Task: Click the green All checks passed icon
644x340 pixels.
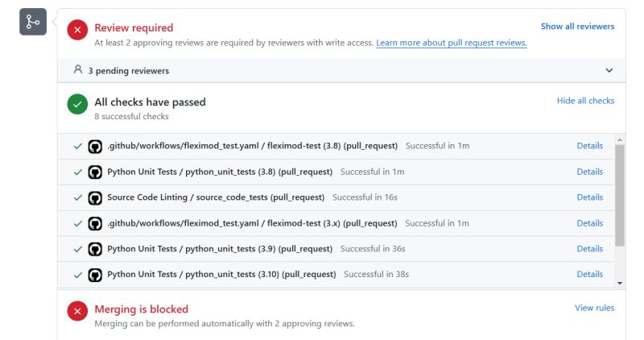Action: (x=77, y=104)
